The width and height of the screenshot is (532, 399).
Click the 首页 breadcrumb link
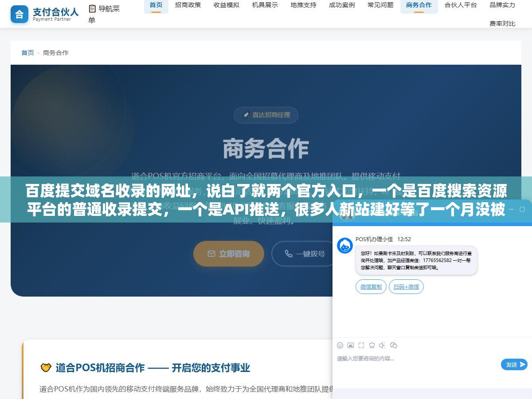coord(27,53)
